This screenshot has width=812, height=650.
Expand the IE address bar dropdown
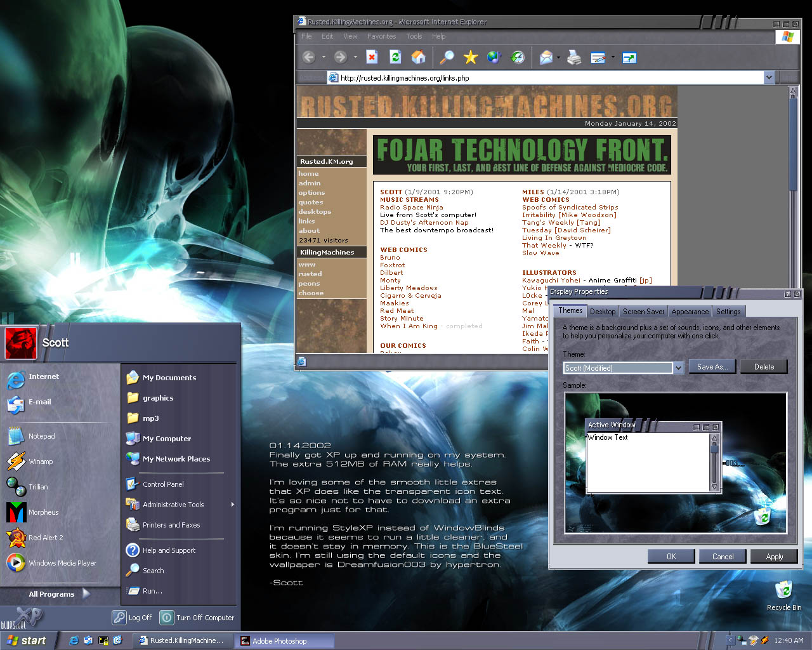769,77
